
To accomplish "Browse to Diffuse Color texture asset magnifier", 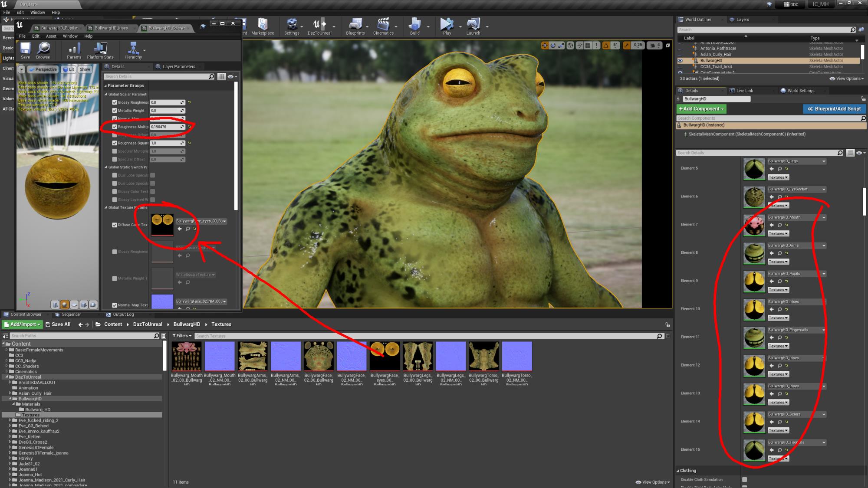I will 187,229.
